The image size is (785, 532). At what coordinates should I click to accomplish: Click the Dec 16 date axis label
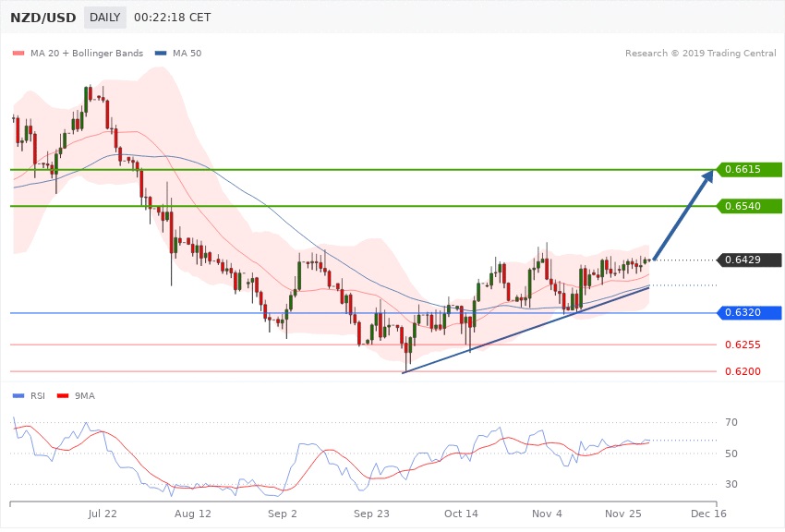pos(708,514)
